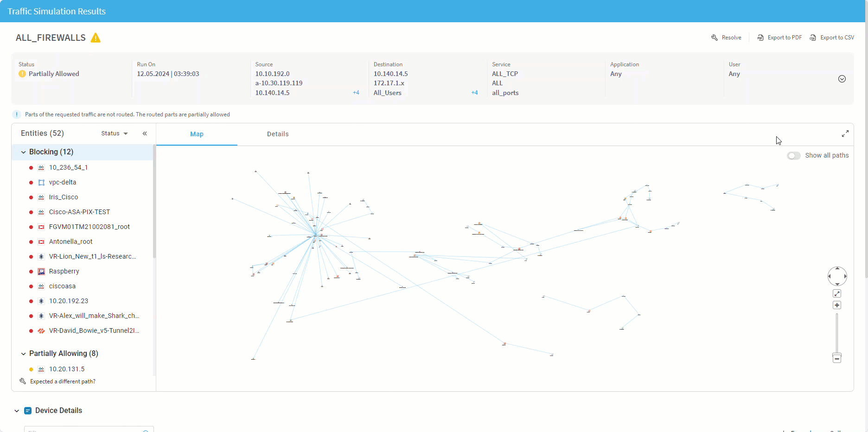The image size is (868, 432).
Task: Toggle the Show all paths switch
Action: coord(793,156)
